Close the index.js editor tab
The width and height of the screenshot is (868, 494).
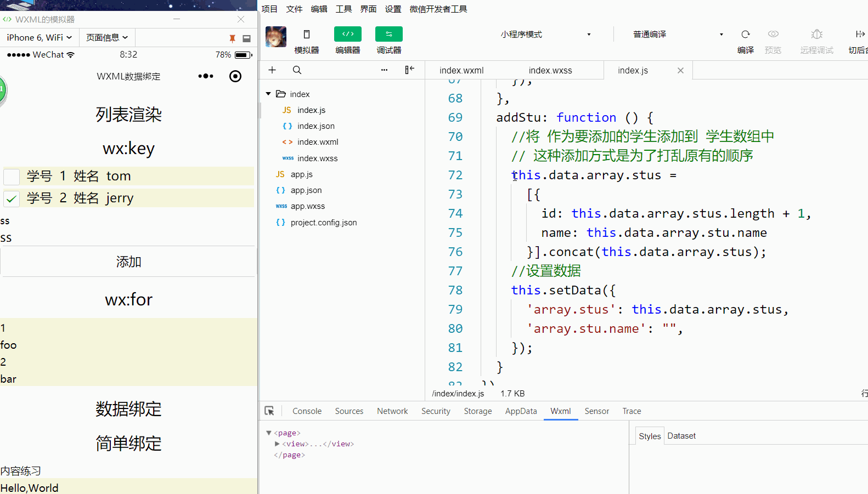(680, 70)
